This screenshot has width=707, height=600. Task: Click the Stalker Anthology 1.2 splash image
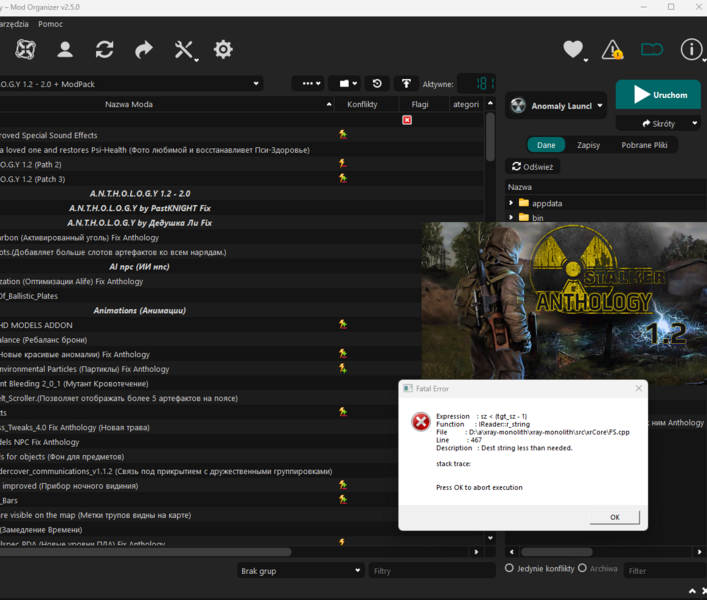click(564, 301)
